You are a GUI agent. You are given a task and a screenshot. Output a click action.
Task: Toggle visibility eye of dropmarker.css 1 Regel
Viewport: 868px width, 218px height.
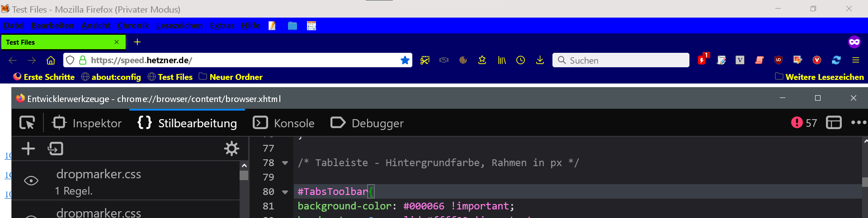pos(31,181)
